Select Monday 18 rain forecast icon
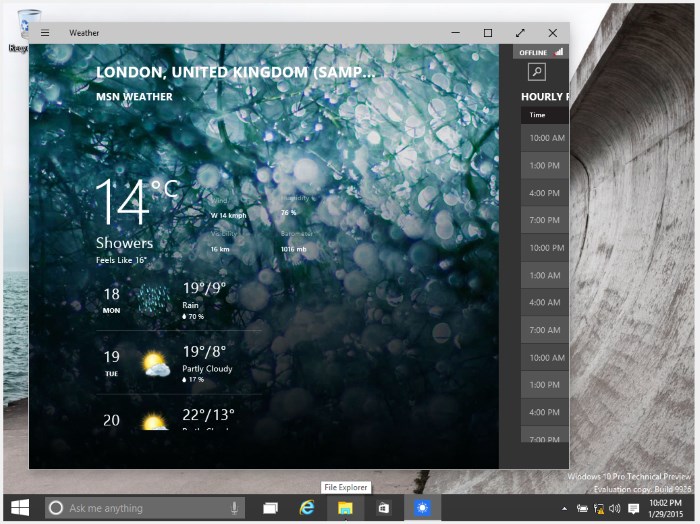The image size is (700, 524). click(153, 299)
